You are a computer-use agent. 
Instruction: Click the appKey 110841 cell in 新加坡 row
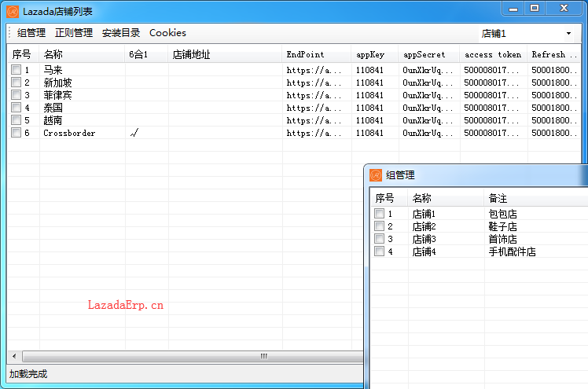click(369, 83)
